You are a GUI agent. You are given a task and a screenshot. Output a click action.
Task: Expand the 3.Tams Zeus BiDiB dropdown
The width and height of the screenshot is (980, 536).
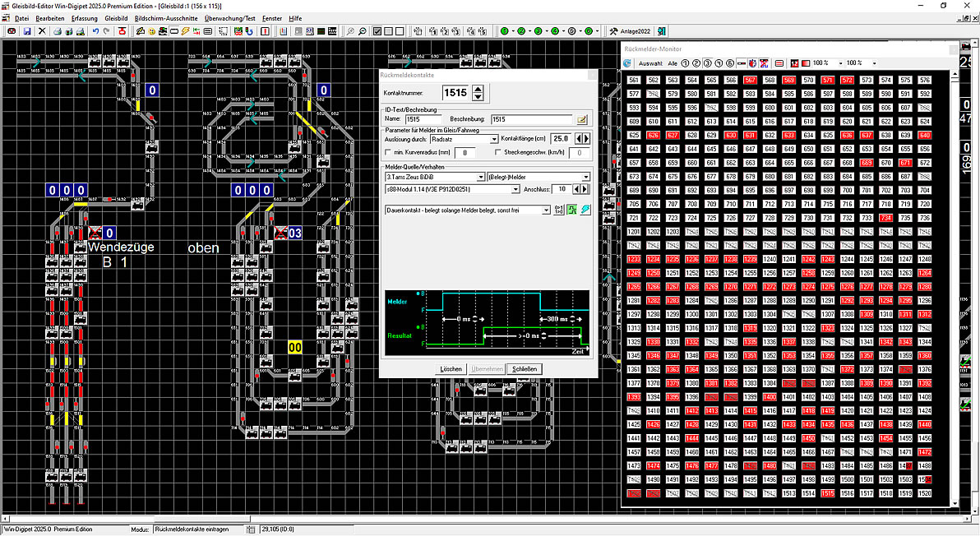(481, 177)
